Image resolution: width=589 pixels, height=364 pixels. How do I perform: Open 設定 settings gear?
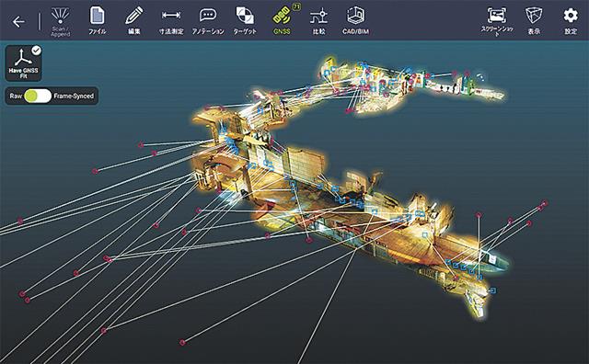click(571, 20)
